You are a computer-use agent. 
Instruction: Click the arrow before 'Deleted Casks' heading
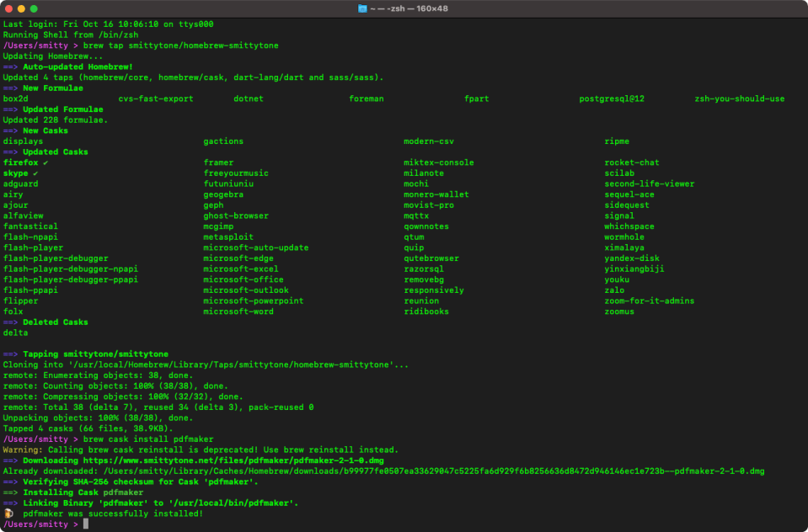[x=11, y=322]
